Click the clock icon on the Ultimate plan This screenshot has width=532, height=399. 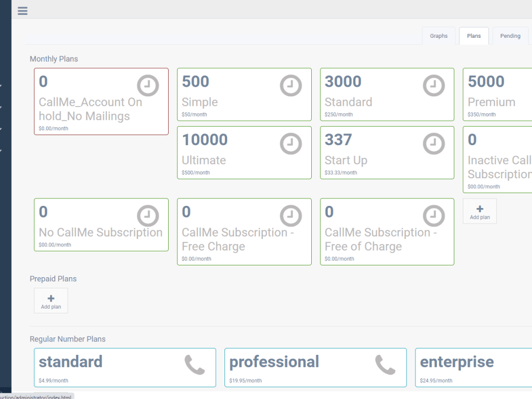click(290, 143)
